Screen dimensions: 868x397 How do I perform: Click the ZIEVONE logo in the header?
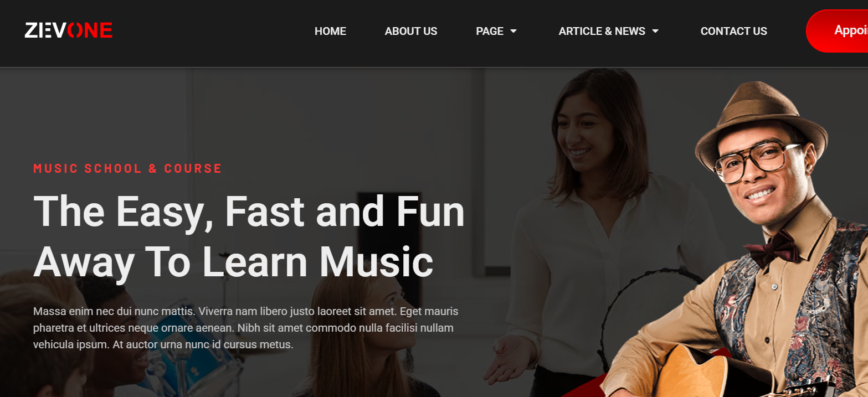click(69, 30)
